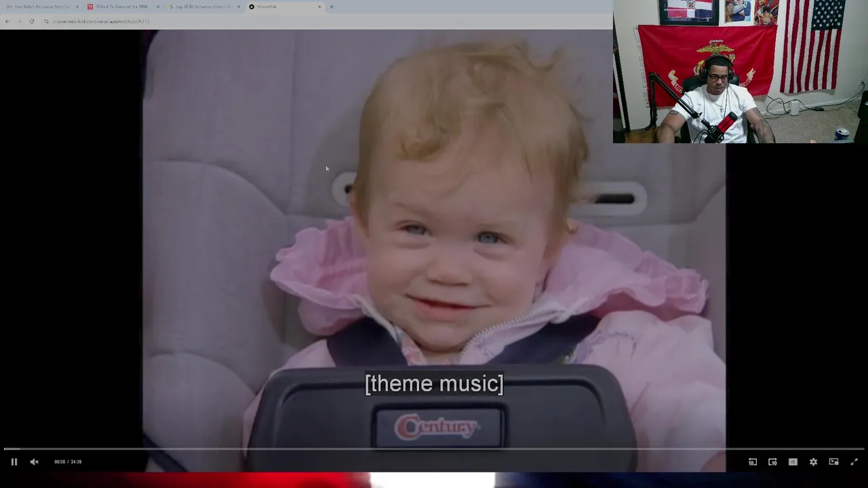868x488 pixels.
Task: View site information icon in the address bar
Action: click(x=46, y=21)
